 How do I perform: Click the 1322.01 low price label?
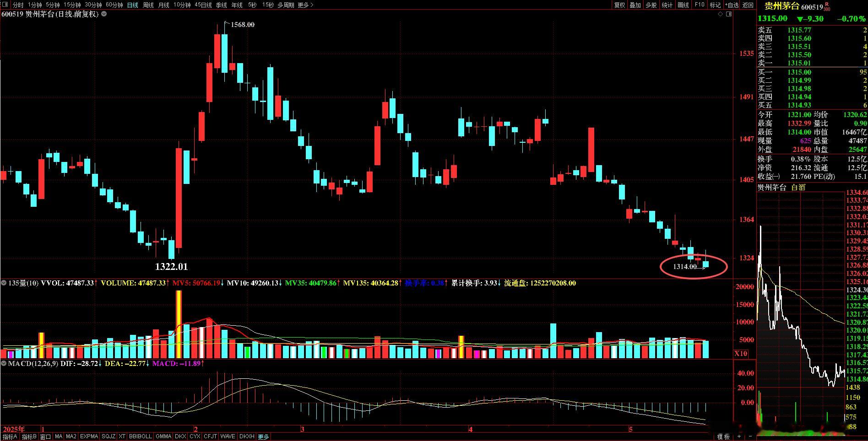click(x=171, y=267)
